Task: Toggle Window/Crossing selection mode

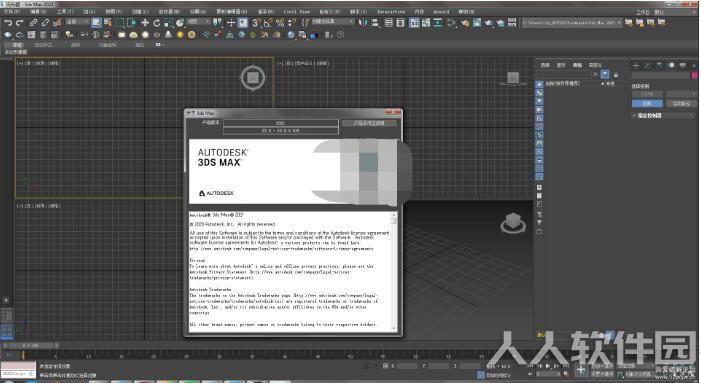Action: pos(132,23)
